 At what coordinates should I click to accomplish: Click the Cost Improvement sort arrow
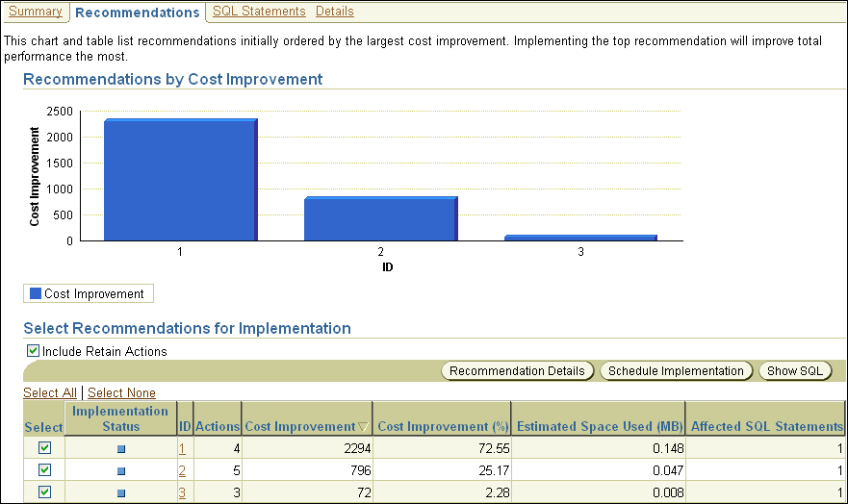coord(363,427)
